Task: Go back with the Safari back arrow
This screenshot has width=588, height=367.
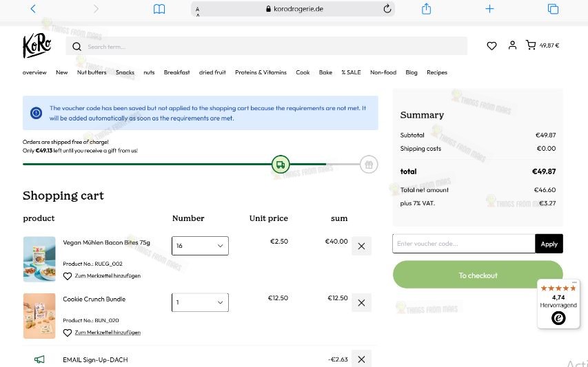Action: pos(33,9)
